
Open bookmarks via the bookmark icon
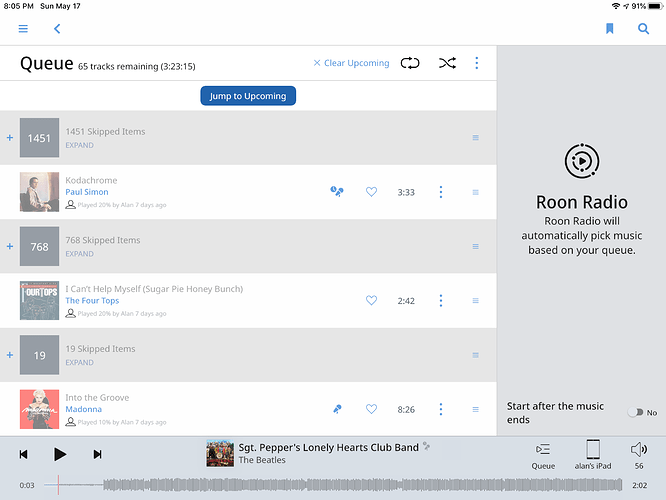(610, 28)
